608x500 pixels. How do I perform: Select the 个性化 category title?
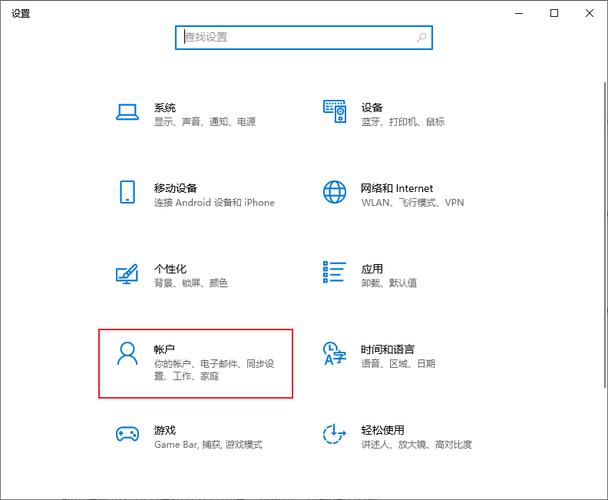(x=170, y=268)
